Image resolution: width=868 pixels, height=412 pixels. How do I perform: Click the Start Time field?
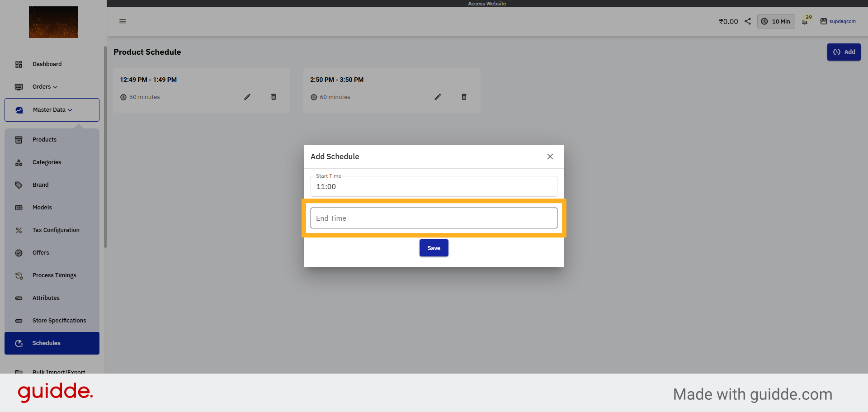click(434, 186)
